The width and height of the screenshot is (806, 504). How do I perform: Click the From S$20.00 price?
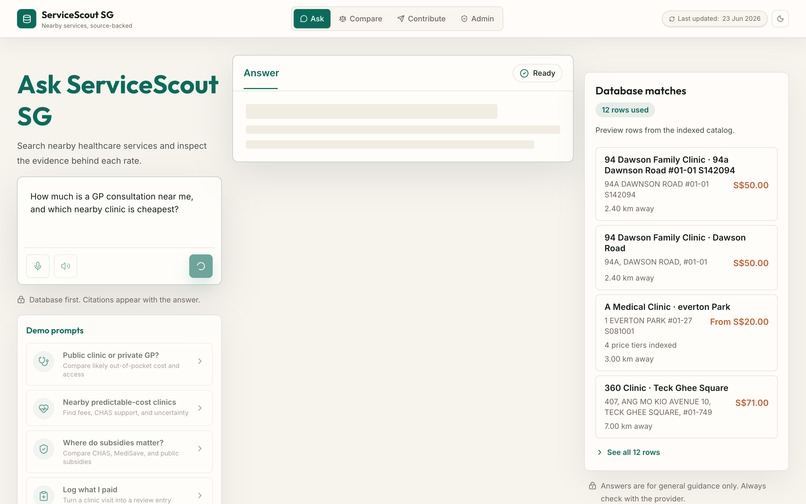click(x=739, y=321)
